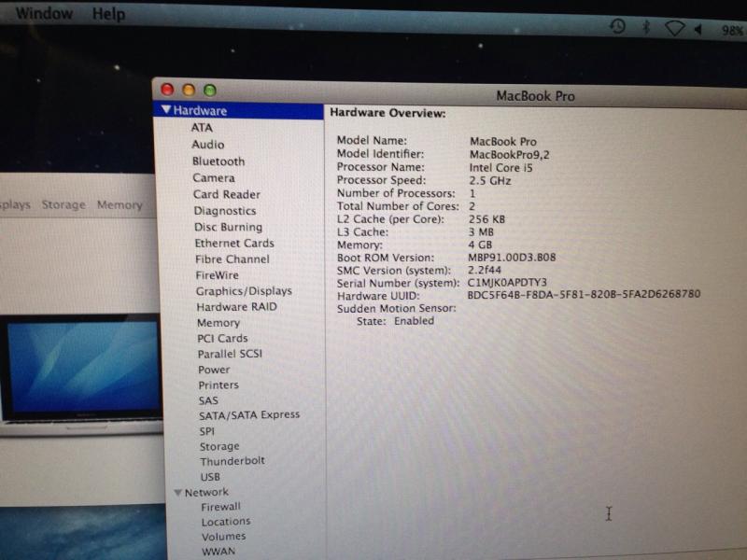Select Diagnostics in the sidebar
Screen dimensions: 747x560
(x=225, y=211)
